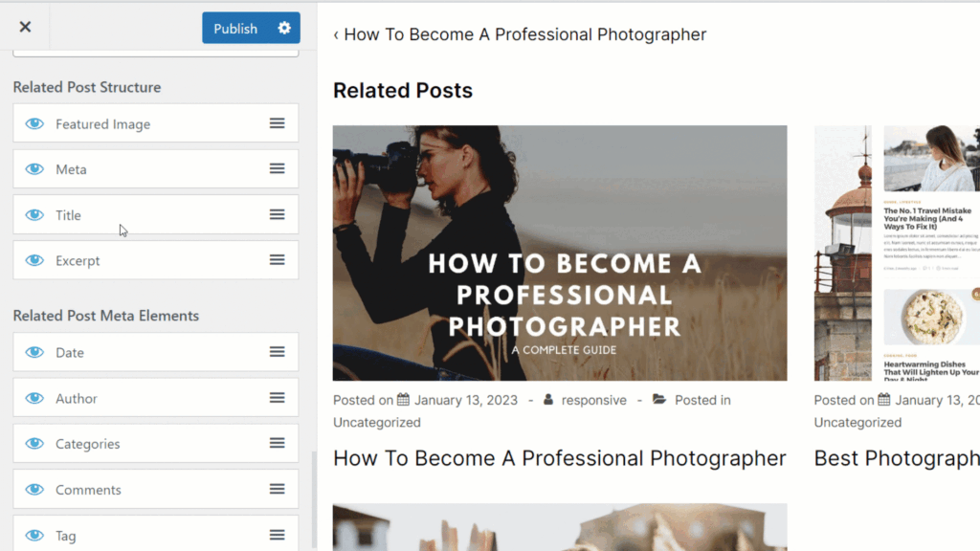Click the Comments row reorder handle
Viewport: 980px width, 551px height.
(x=277, y=489)
